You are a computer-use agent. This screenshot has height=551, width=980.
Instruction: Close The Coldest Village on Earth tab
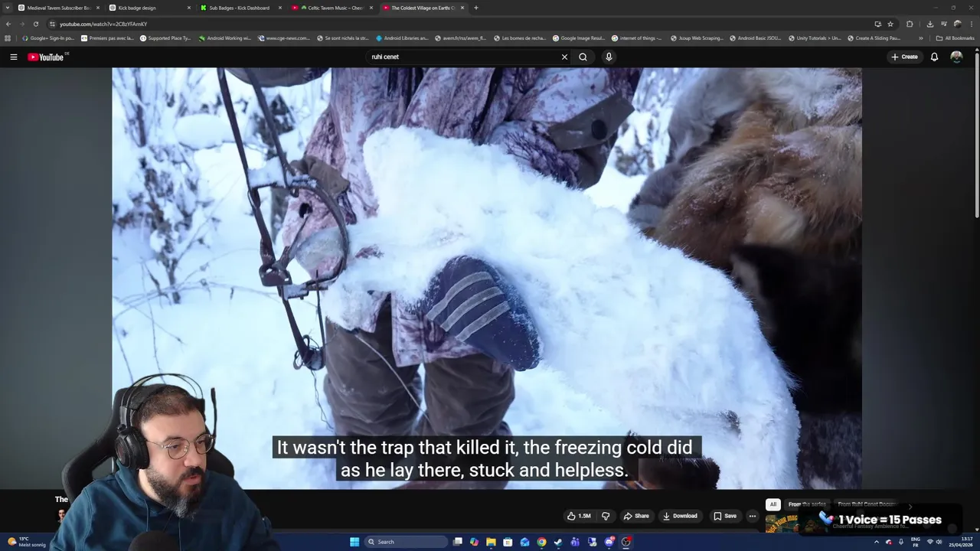coord(462,8)
